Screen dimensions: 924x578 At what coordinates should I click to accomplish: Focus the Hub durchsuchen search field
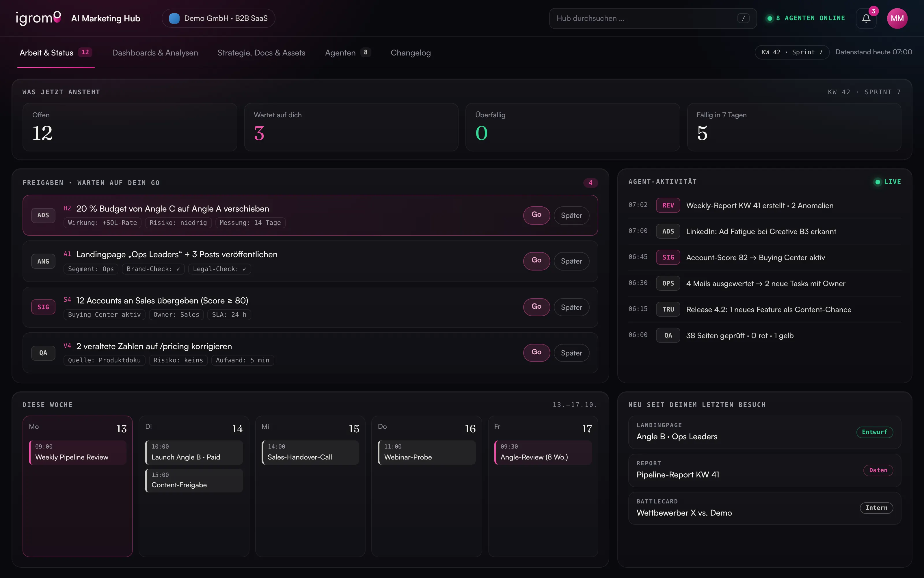click(x=653, y=18)
